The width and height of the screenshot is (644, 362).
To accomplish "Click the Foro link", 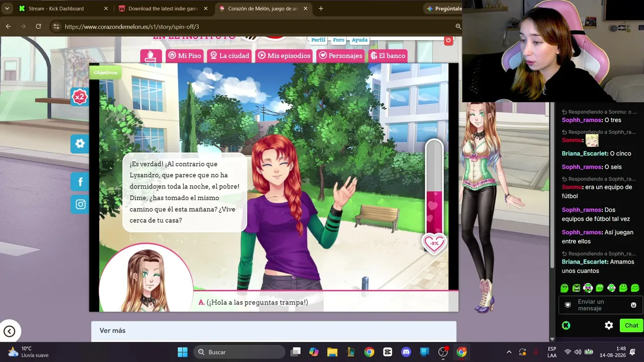I will point(338,40).
